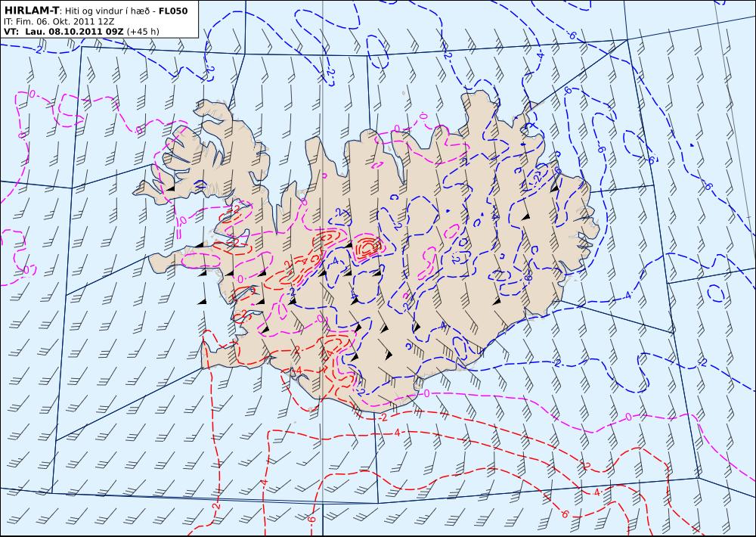
Task: Click the FL050 flight level label
Action: [173, 11]
